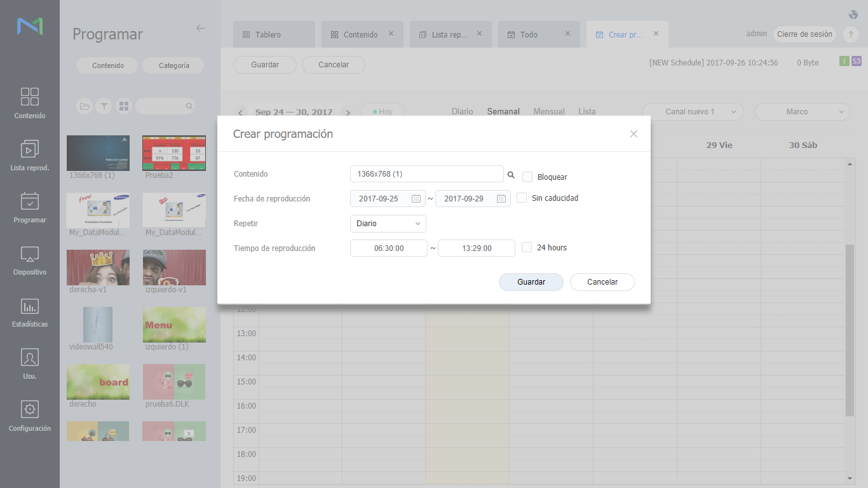Click the Contenido pill in Programar panel
868x488 pixels.
[108, 65]
